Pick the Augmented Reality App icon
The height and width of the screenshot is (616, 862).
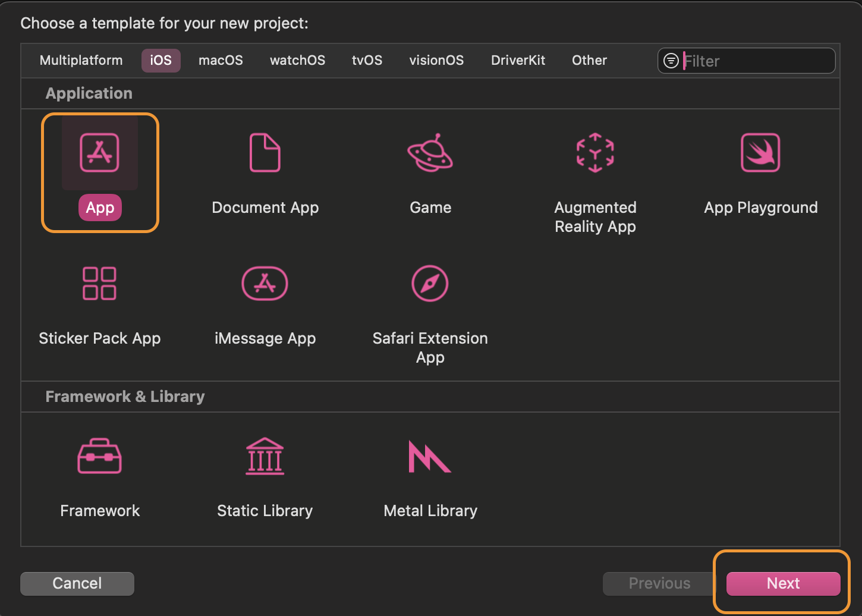coord(595,153)
